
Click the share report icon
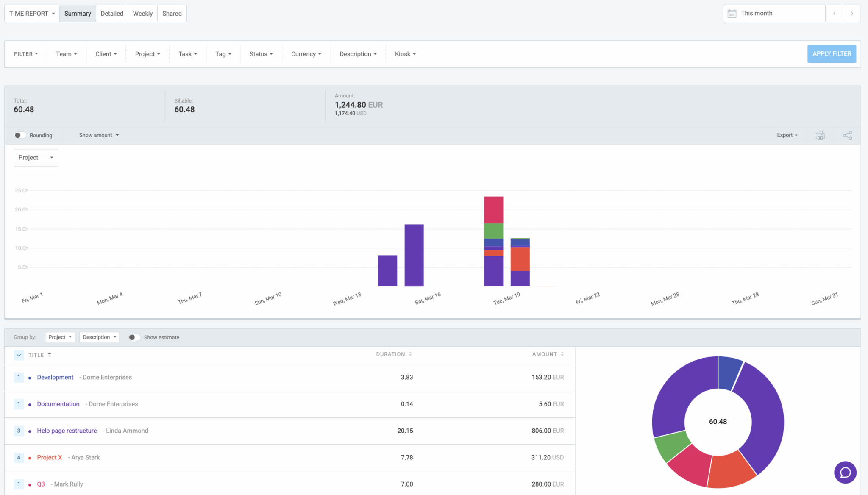(847, 135)
